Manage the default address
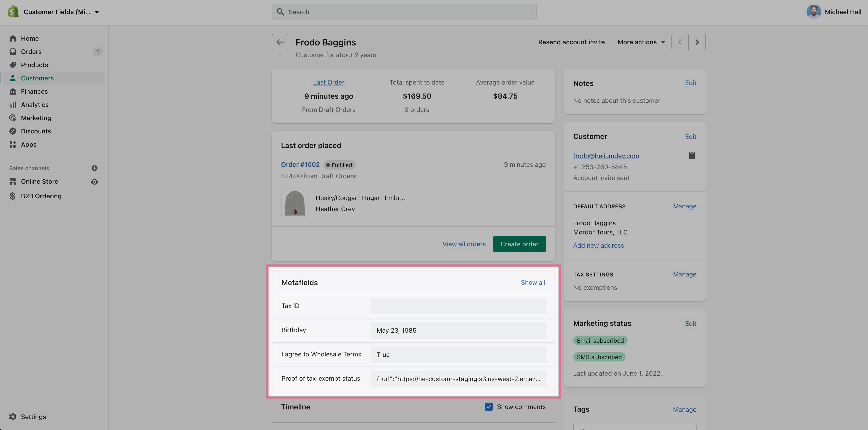 (684, 206)
